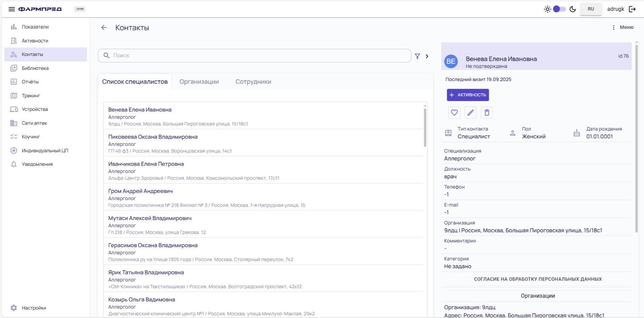Screen dimensions: 644x318
Task: Click the logout icon next to adrugk
Action: (632, 9)
